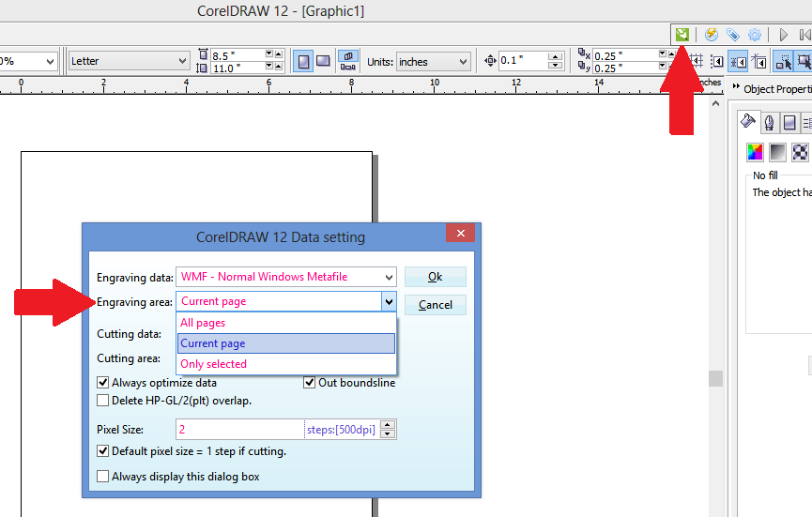The height and width of the screenshot is (517, 812).
Task: Click the gear settings icon in toolbar
Action: (x=754, y=35)
